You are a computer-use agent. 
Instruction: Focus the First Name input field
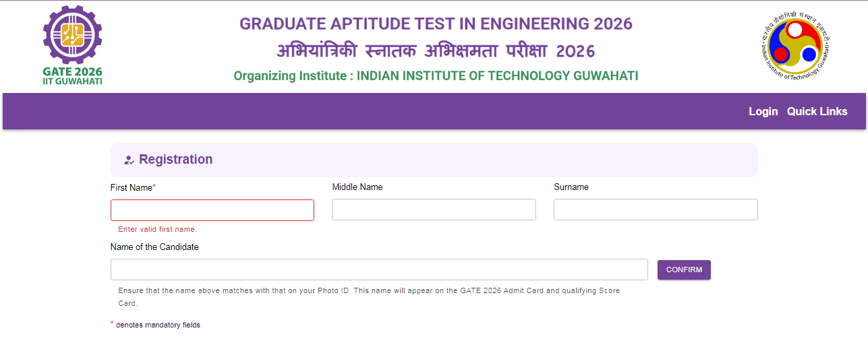[x=212, y=210]
